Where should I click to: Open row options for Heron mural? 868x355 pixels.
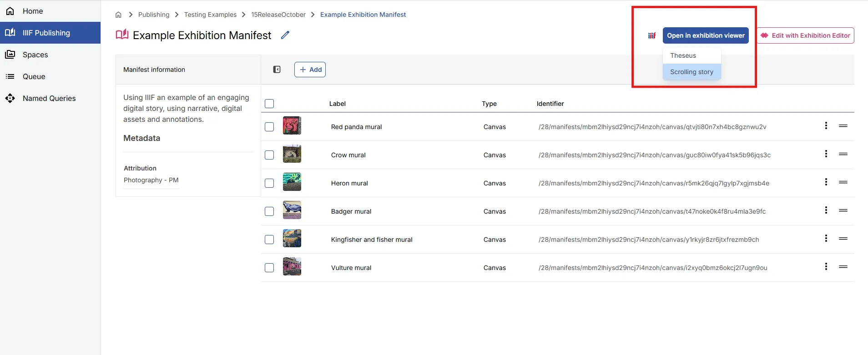click(826, 182)
